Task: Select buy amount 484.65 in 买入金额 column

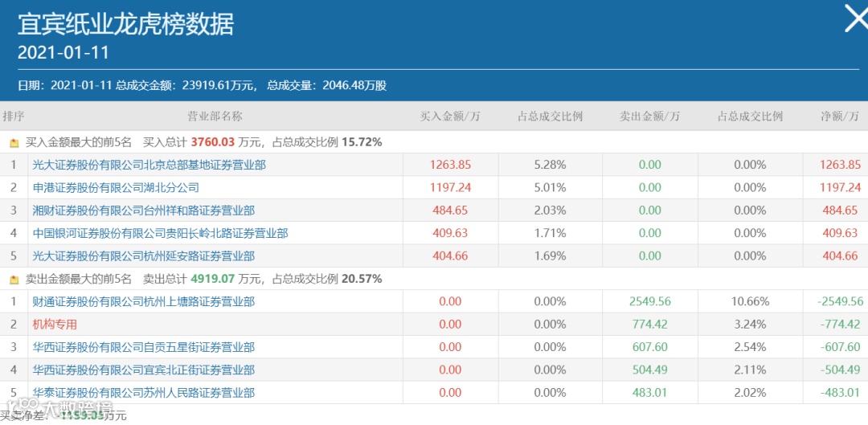Action: (450, 210)
